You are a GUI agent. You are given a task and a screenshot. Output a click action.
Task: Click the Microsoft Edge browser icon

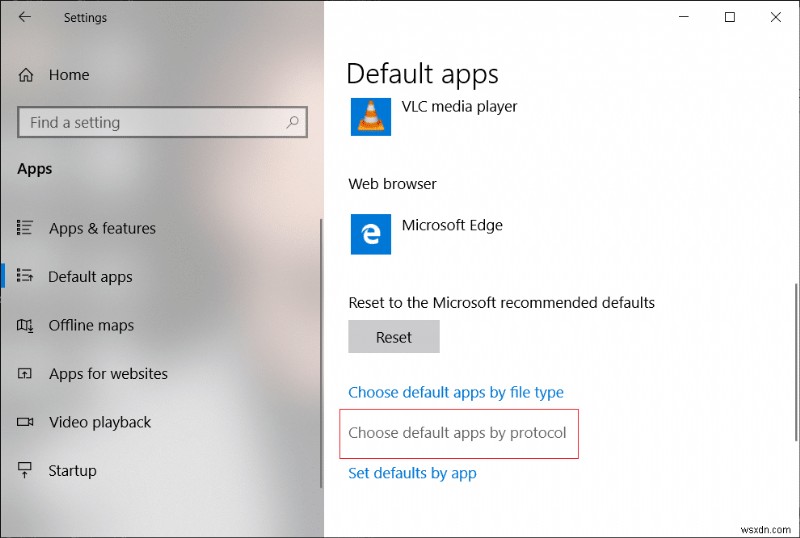(371, 234)
